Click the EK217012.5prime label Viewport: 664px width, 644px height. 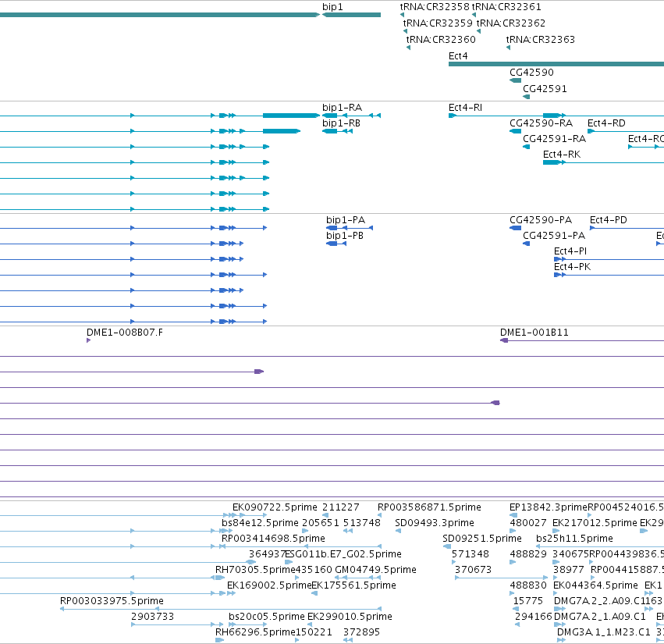point(595,523)
